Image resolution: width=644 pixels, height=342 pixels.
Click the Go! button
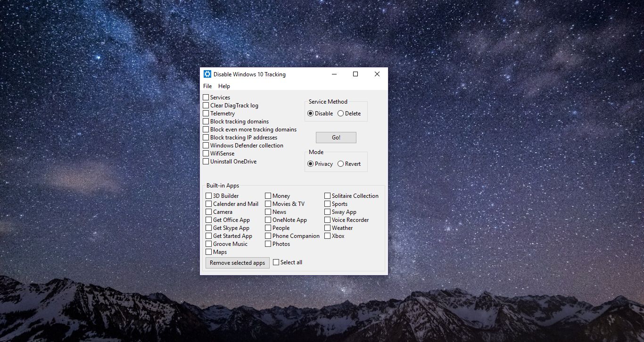click(x=336, y=138)
